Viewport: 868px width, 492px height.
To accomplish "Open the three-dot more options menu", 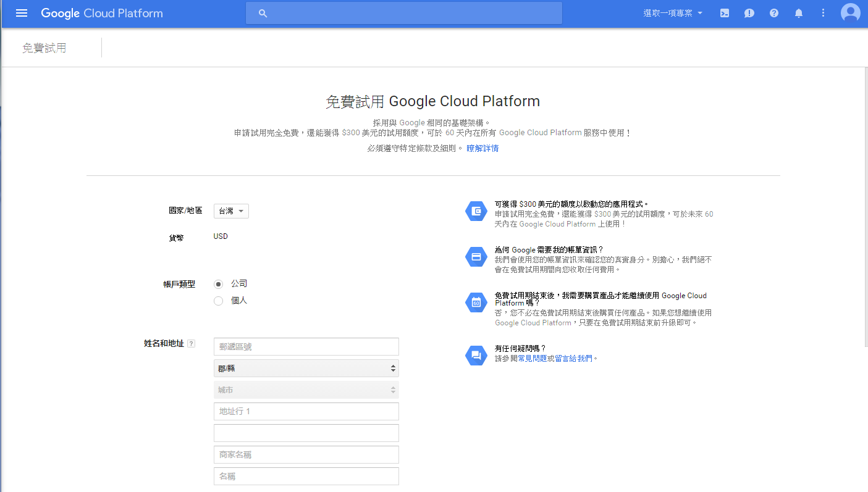I will 823,13.
